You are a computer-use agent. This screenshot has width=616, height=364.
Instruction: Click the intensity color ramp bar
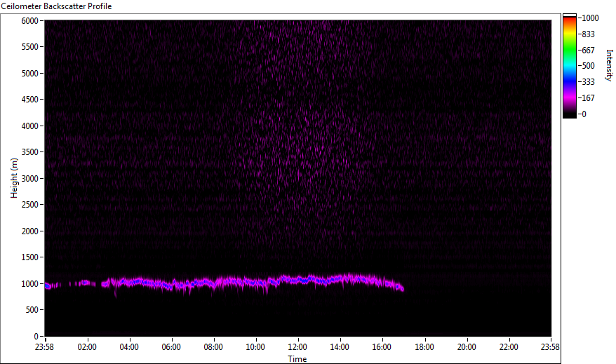coord(569,66)
